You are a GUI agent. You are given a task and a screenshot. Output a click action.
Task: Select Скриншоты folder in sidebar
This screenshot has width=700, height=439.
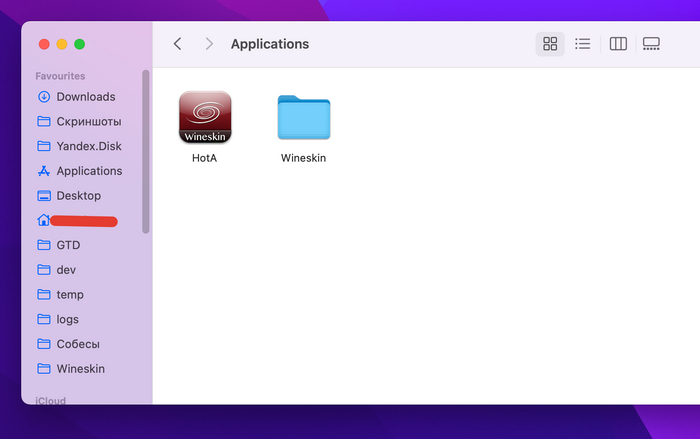point(88,122)
